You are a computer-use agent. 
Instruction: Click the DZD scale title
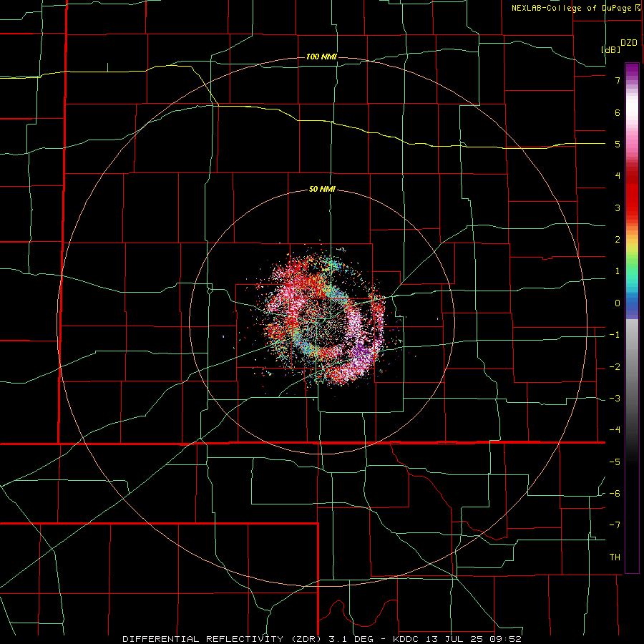click(x=629, y=43)
